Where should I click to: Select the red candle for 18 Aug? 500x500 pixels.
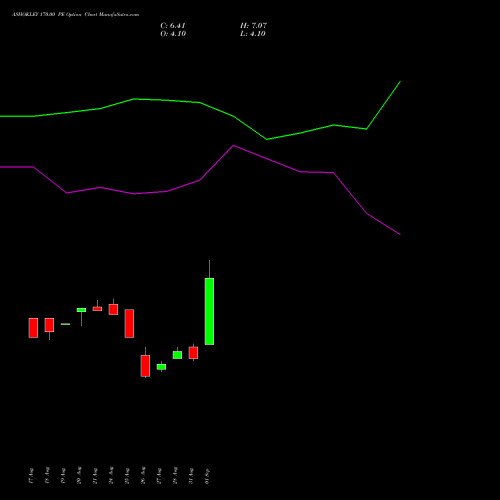point(49,325)
